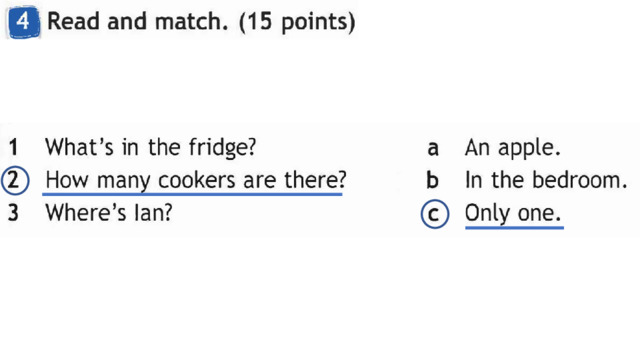Click the "Where's Ian?" question
The width and height of the screenshot is (640, 360).
(x=109, y=213)
